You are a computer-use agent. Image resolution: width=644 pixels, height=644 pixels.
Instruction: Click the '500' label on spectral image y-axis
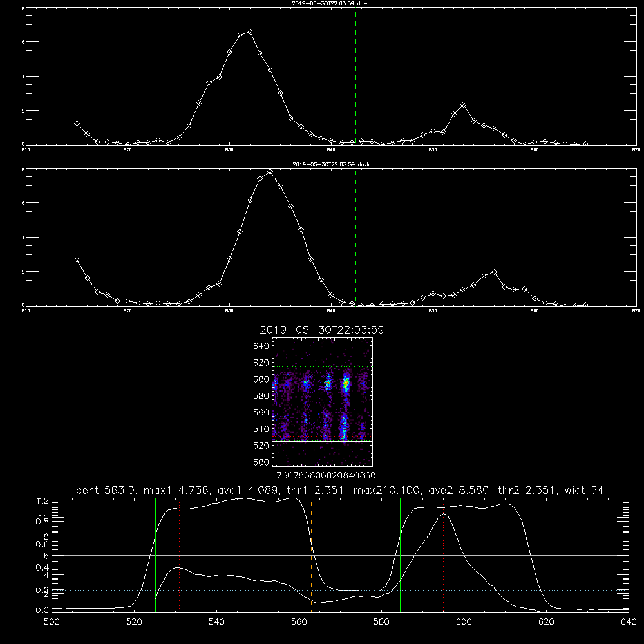(261, 462)
